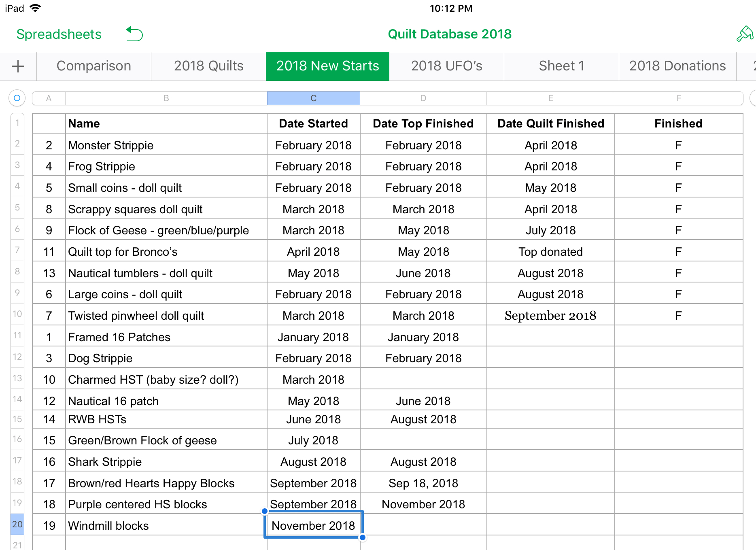756x550 pixels.
Task: Select the whole table with the circle handle
Action: click(17, 98)
